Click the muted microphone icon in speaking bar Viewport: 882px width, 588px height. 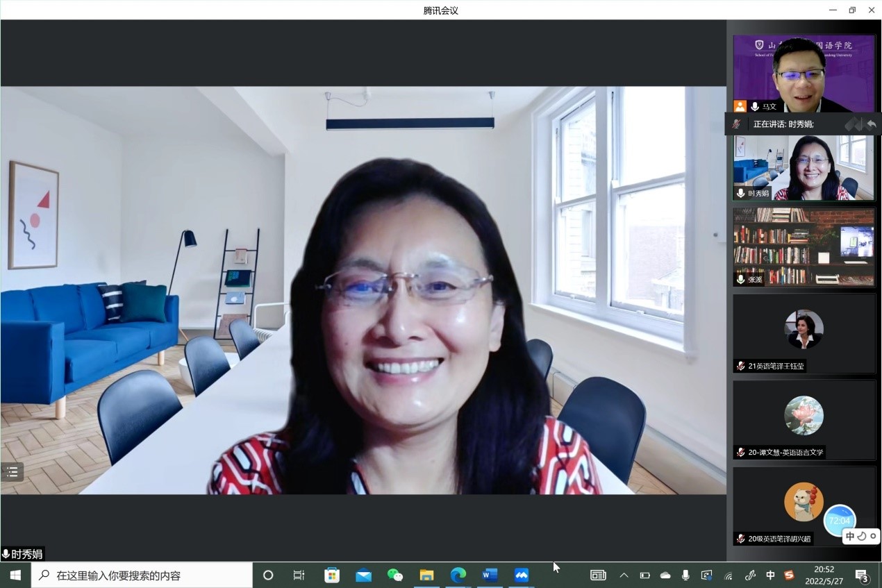(x=736, y=124)
